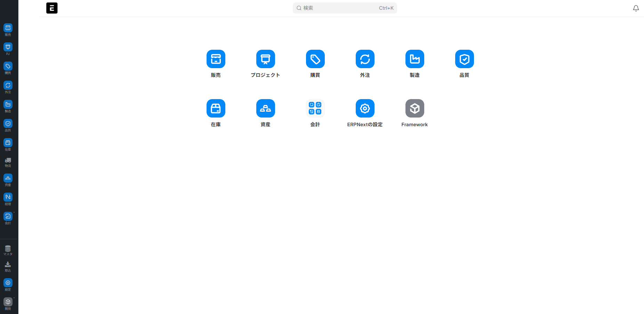Expand 会計 in the left sidebar

(x=8, y=217)
